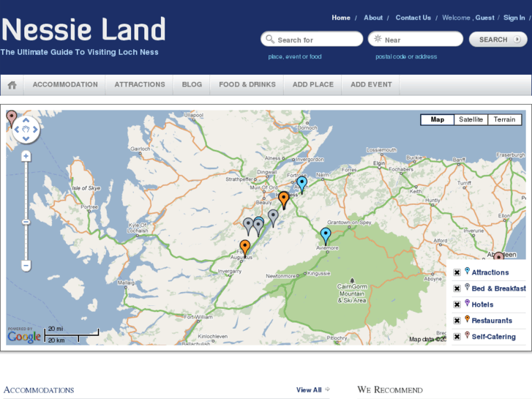
Task: Open the Accommodation menu
Action: tap(65, 84)
